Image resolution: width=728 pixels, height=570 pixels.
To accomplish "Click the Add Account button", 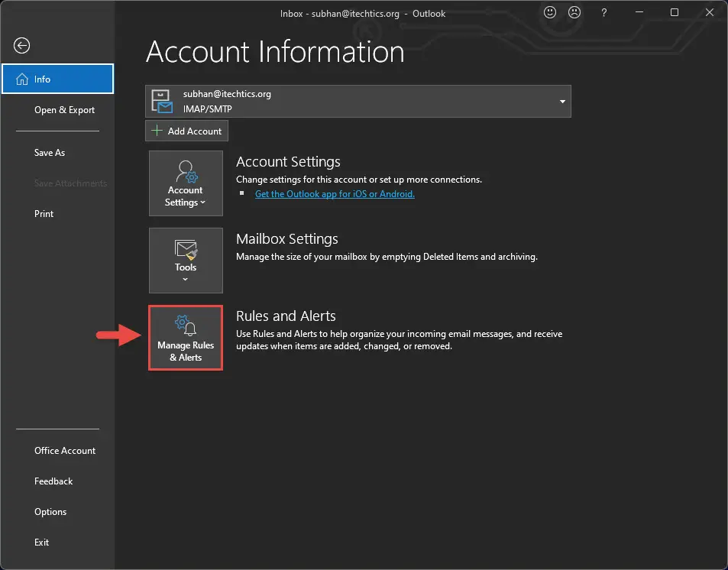I will click(x=186, y=131).
